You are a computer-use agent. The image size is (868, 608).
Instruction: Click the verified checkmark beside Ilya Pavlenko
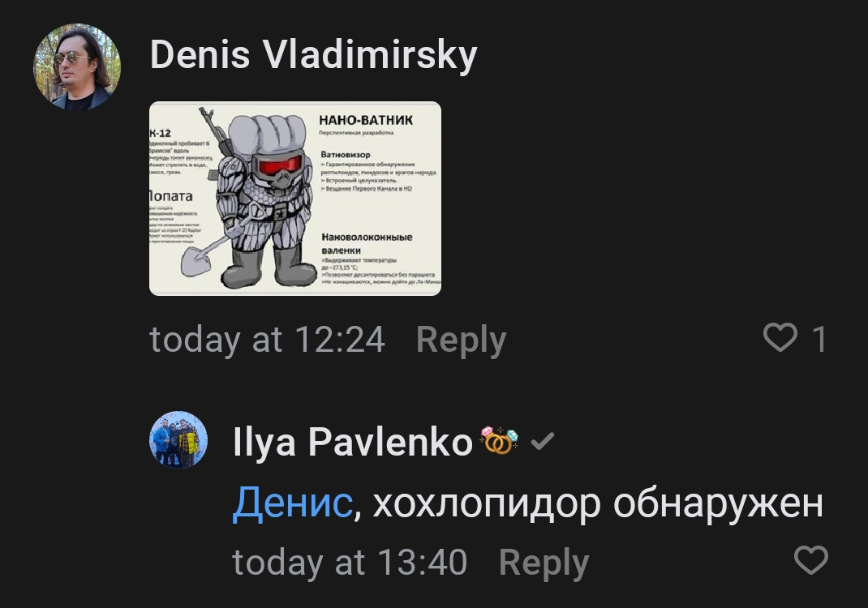tap(543, 441)
